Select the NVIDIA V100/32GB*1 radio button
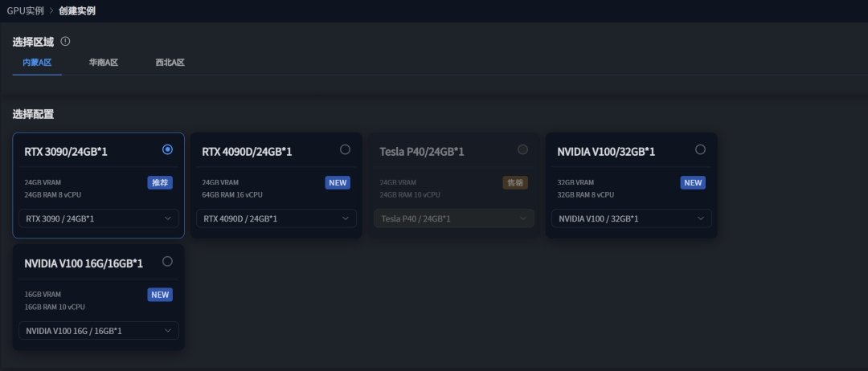The height and width of the screenshot is (371, 868). point(700,149)
